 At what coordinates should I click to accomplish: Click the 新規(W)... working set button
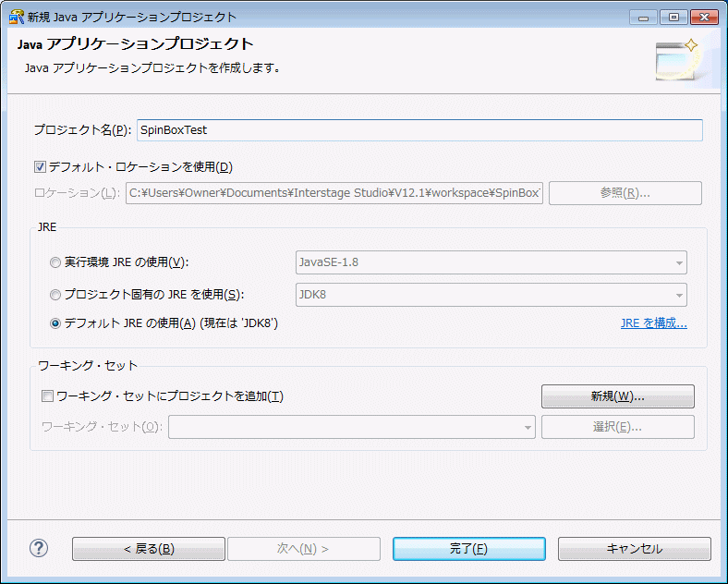click(618, 396)
